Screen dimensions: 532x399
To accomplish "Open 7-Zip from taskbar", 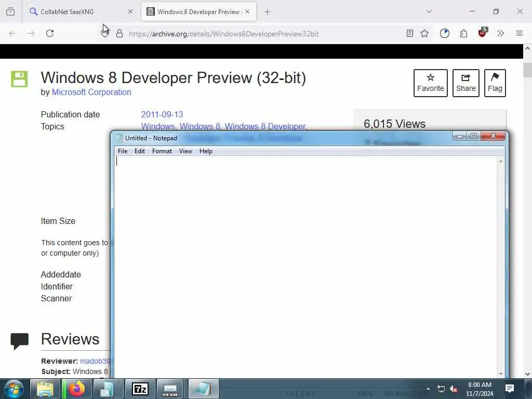I will tap(140, 389).
